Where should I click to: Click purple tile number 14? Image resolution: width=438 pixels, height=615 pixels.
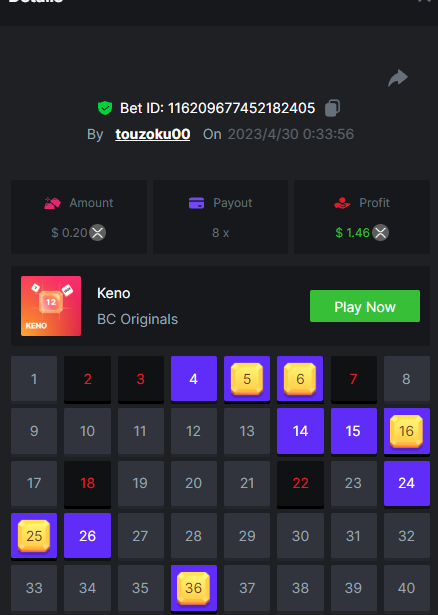point(300,431)
